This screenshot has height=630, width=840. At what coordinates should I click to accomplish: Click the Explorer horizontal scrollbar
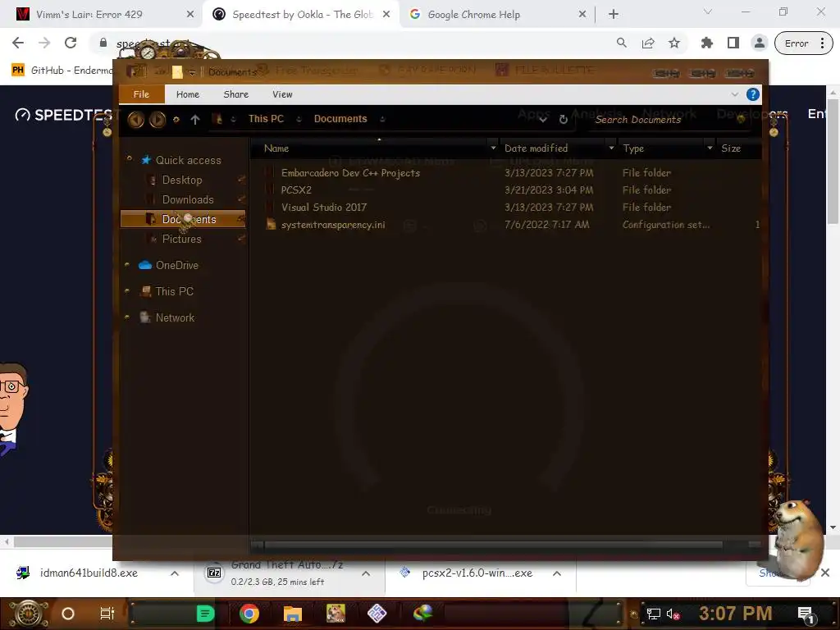click(493, 545)
